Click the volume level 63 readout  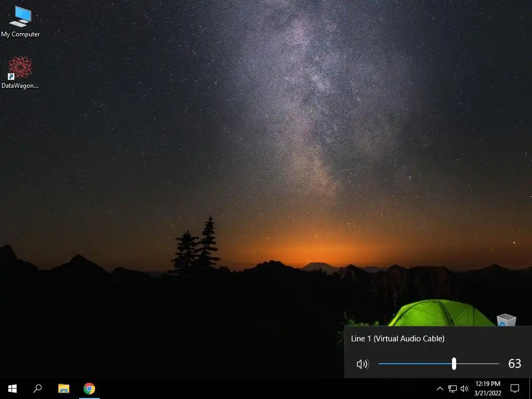click(514, 364)
